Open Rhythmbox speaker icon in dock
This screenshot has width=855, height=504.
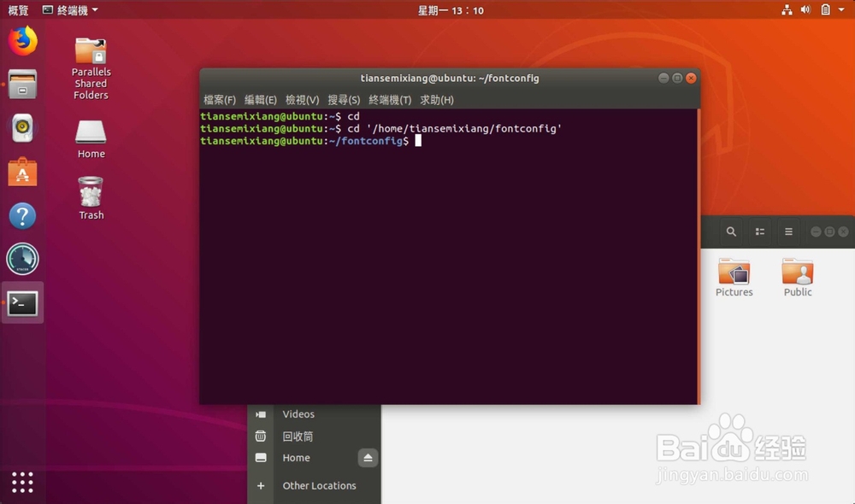[x=22, y=128]
